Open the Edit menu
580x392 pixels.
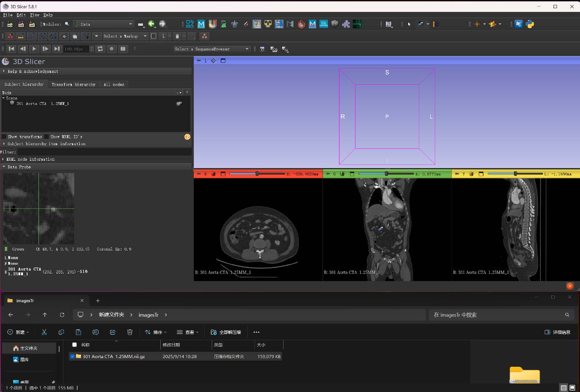[21, 15]
